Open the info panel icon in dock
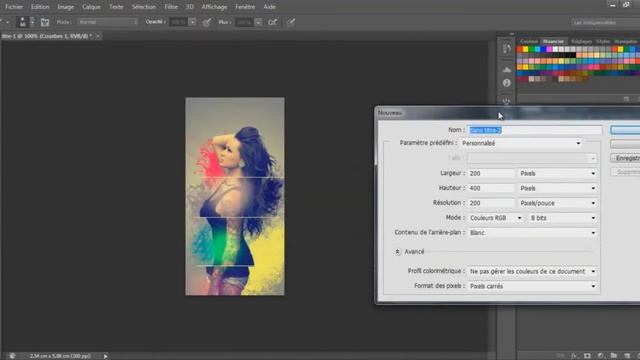 (x=507, y=83)
